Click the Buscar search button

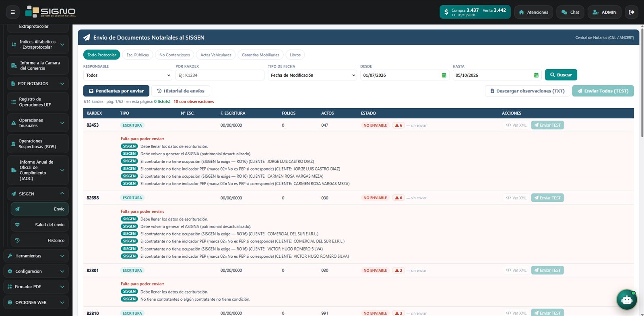click(x=561, y=75)
